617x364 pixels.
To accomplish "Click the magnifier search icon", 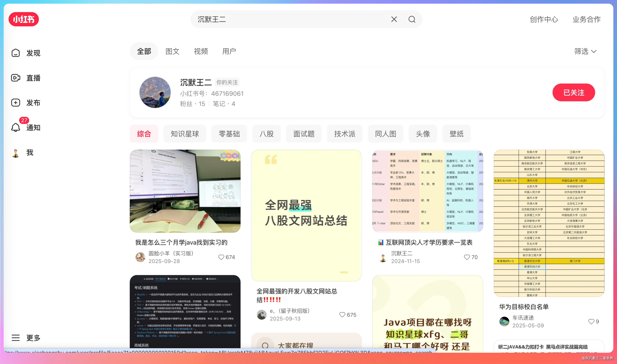I will 412,19.
